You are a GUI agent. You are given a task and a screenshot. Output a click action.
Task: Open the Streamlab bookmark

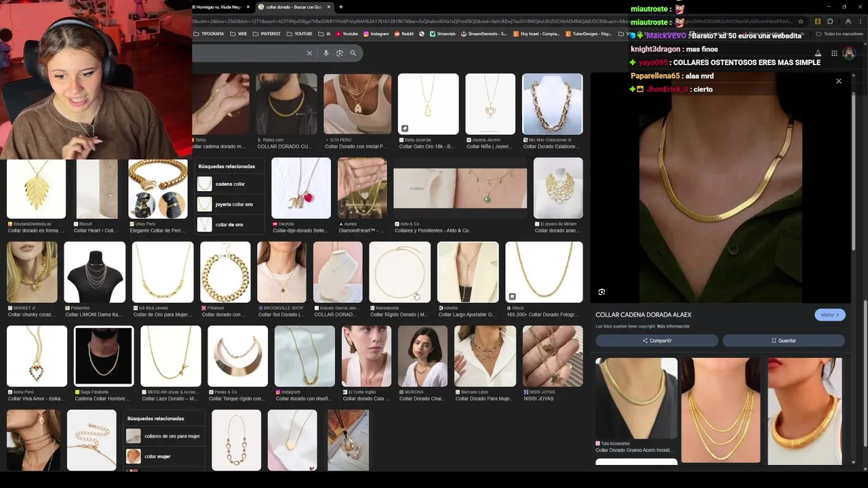click(x=443, y=34)
